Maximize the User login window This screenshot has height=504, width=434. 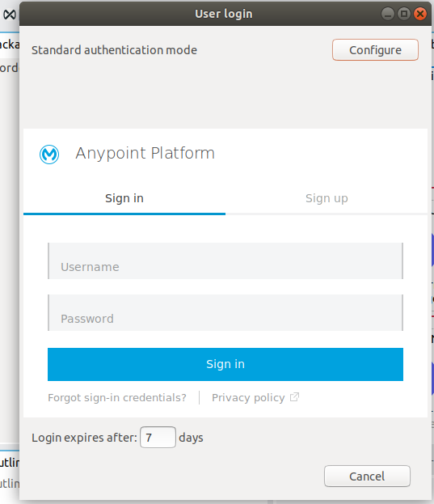(x=404, y=14)
